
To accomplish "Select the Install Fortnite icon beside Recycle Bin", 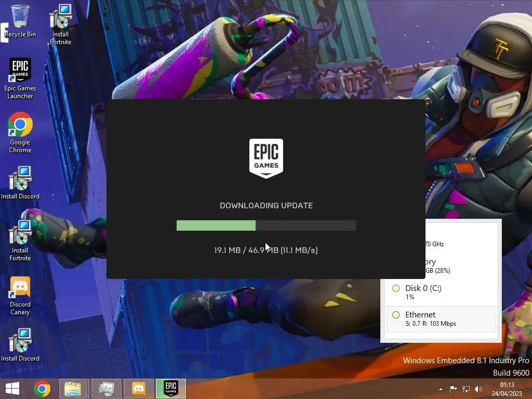I will (x=61, y=24).
